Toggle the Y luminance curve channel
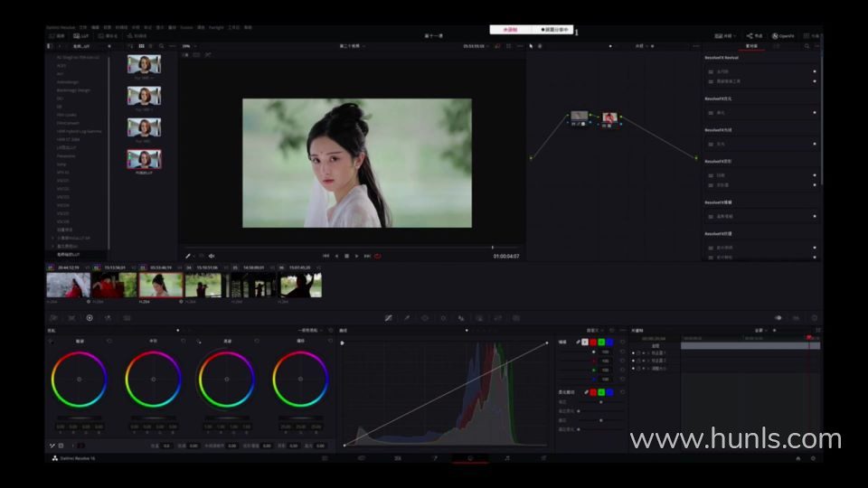This screenshot has height=488, width=868. pos(585,343)
